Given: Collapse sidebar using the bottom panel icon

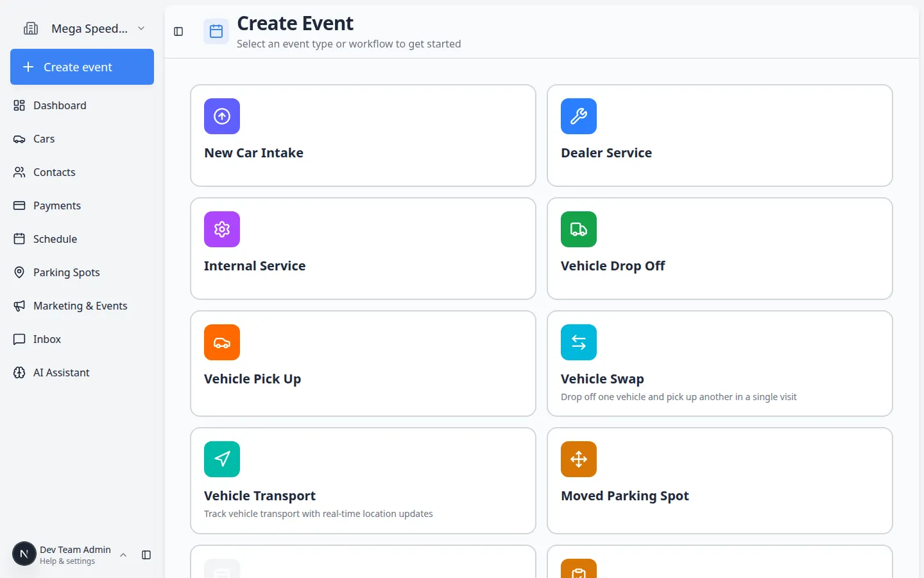Looking at the screenshot, I should [x=146, y=555].
